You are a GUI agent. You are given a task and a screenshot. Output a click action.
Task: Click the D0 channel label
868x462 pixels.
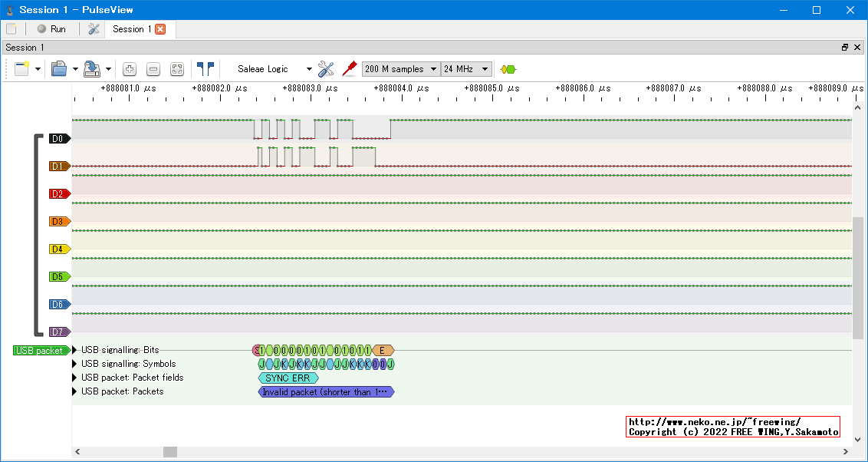(58, 139)
